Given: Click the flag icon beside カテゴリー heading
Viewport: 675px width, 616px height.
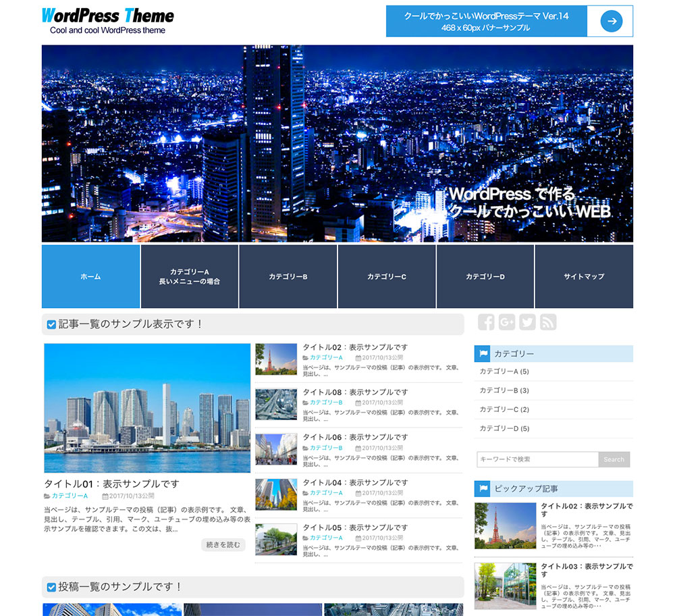Looking at the screenshot, I should point(483,354).
